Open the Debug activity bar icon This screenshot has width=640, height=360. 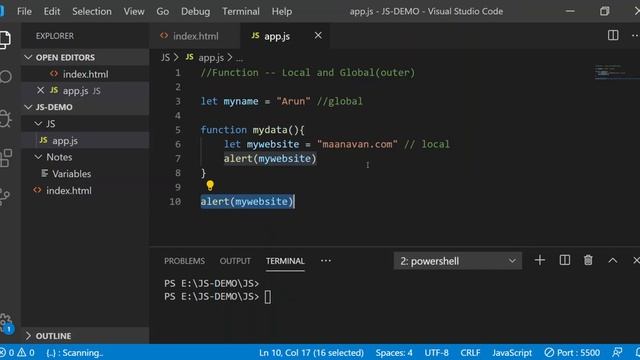5,119
